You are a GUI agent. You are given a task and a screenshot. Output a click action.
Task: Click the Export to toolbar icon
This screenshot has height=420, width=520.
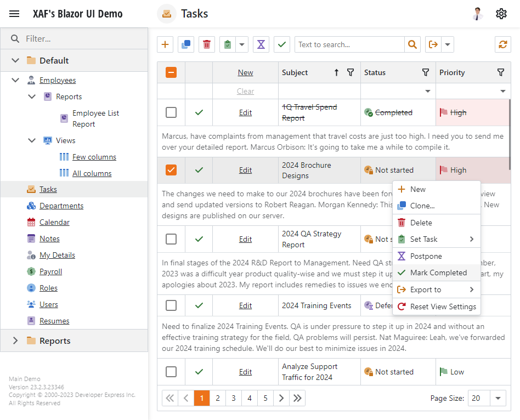[433, 44]
